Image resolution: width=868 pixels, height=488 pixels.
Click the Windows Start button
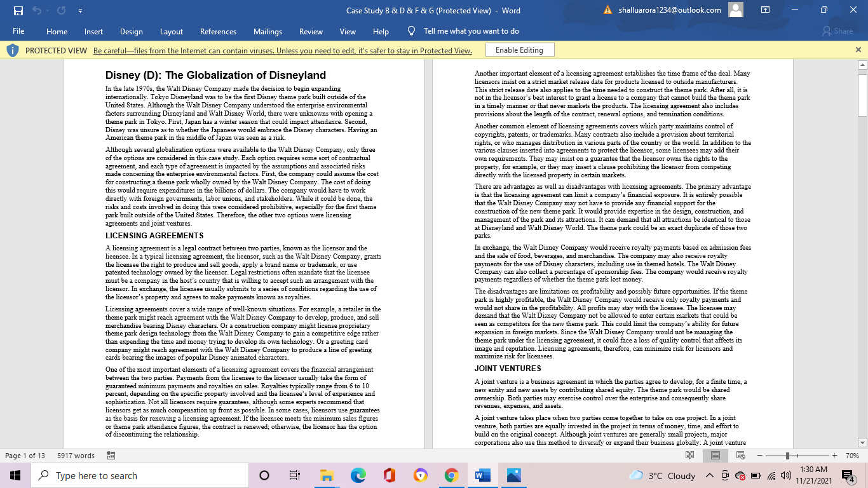click(15, 475)
